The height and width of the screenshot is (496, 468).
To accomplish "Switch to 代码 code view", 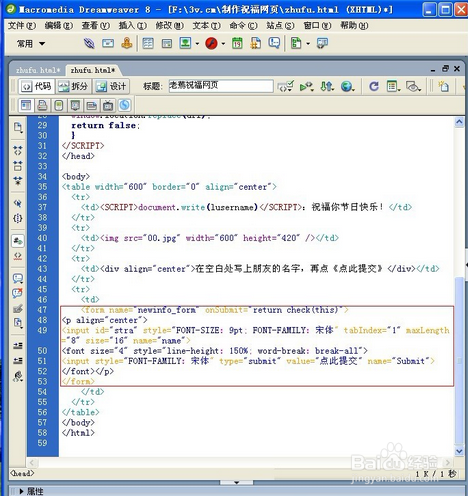I will [36, 87].
